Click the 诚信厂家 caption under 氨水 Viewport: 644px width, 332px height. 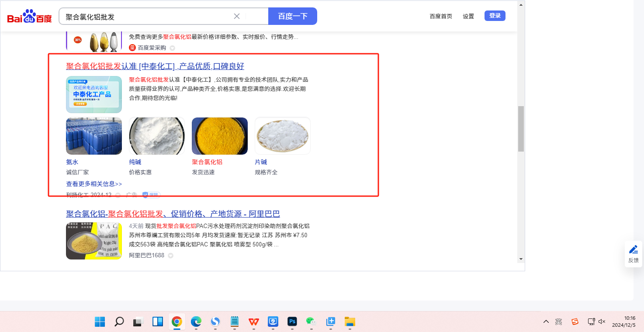[77, 173]
